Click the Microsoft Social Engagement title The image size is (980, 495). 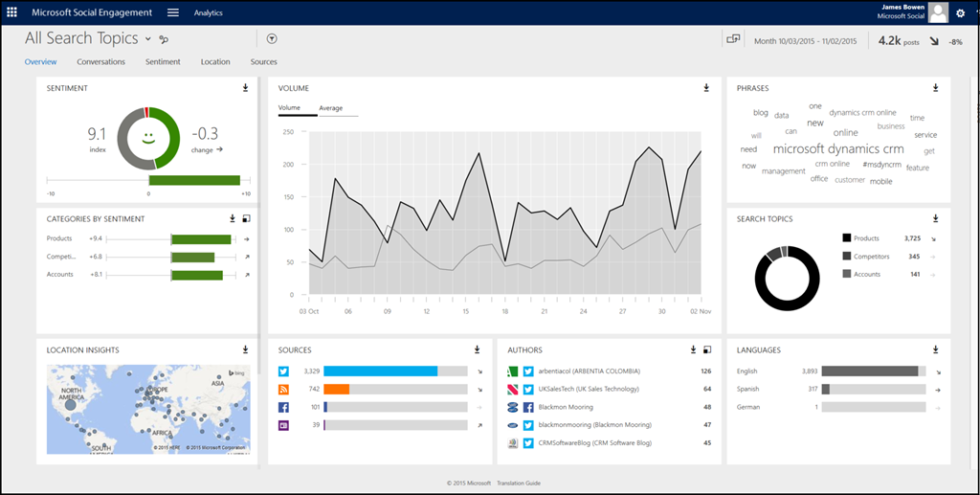(92, 12)
